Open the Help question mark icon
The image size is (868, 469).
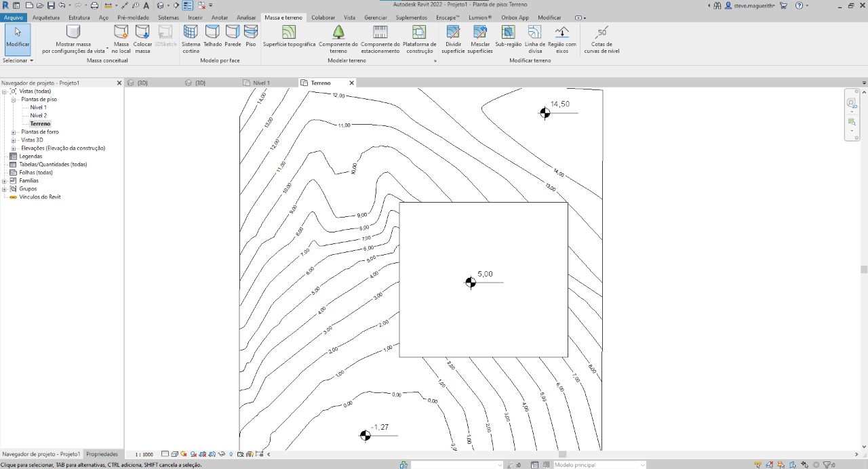[799, 5]
